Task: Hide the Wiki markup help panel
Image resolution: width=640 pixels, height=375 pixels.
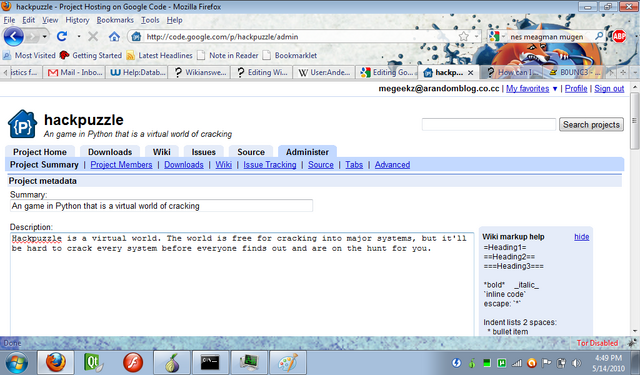Action: click(582, 237)
